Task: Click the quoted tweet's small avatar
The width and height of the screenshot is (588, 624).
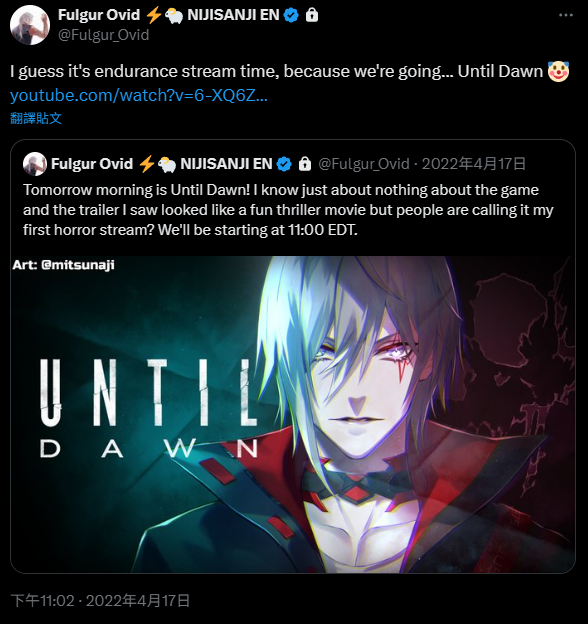Action: (35, 164)
